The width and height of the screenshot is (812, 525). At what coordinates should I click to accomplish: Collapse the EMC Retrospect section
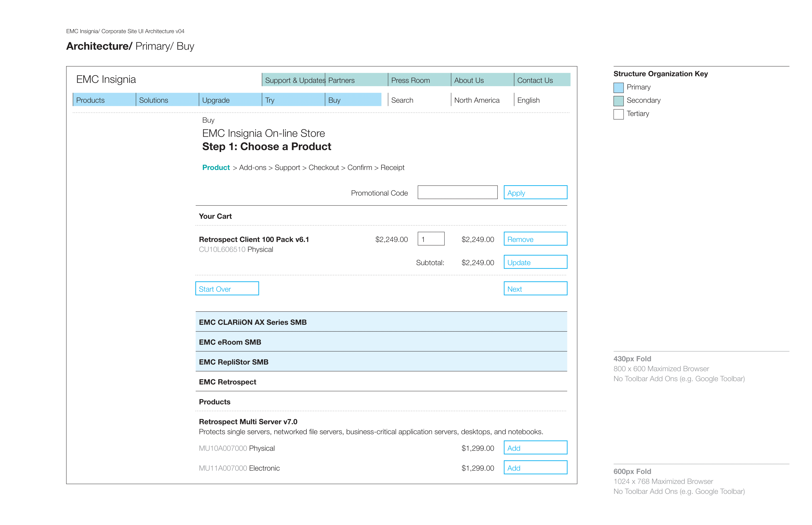pyautogui.click(x=381, y=382)
